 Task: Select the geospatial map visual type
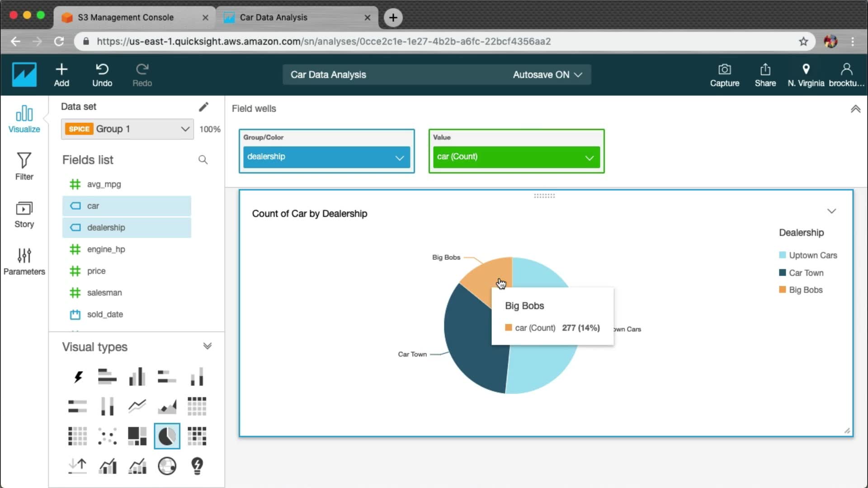click(167, 466)
